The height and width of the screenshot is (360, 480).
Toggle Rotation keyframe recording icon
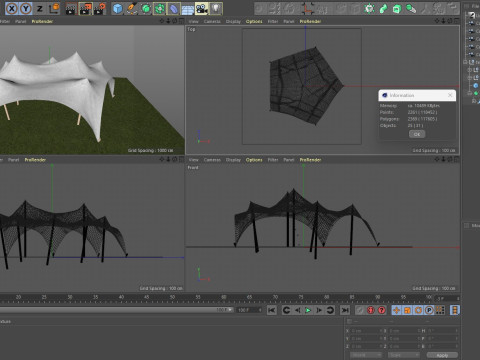click(x=418, y=310)
